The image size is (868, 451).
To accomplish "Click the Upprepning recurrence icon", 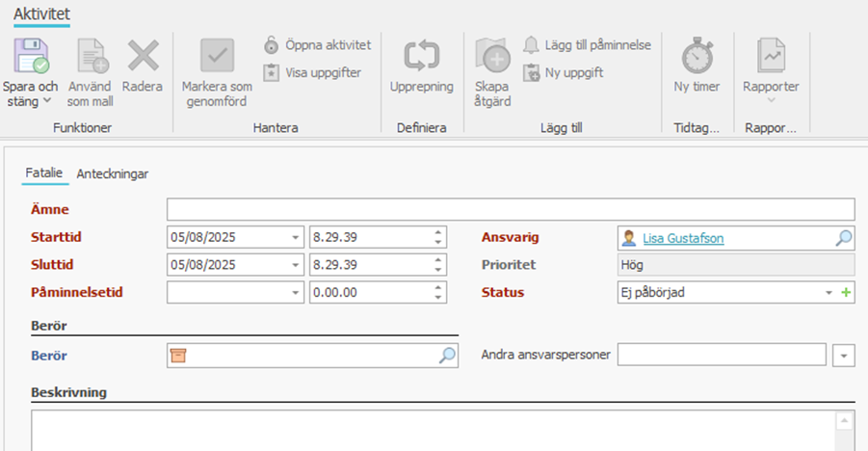I will coord(421,57).
